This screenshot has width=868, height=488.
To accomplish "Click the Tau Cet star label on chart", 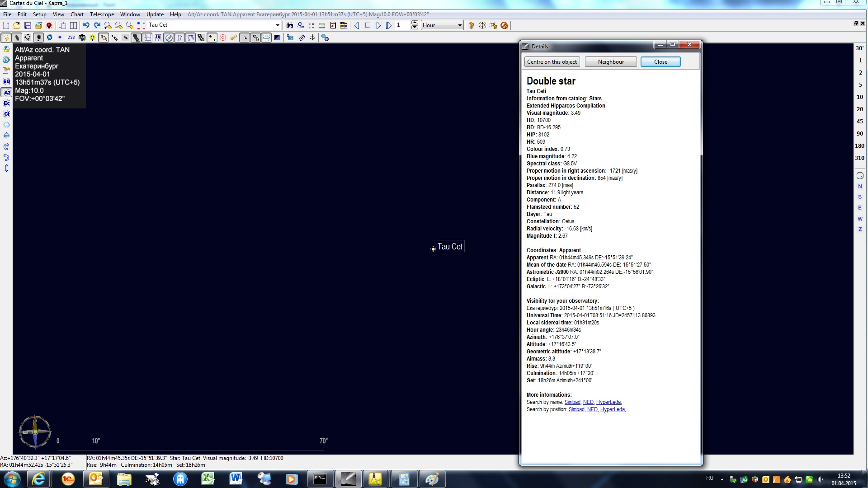I will (450, 247).
